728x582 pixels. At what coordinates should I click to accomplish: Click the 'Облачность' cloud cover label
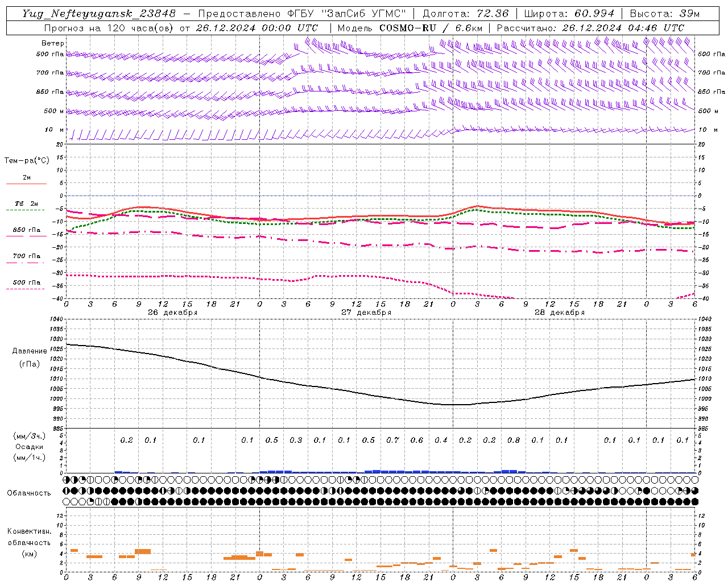pos(29,493)
